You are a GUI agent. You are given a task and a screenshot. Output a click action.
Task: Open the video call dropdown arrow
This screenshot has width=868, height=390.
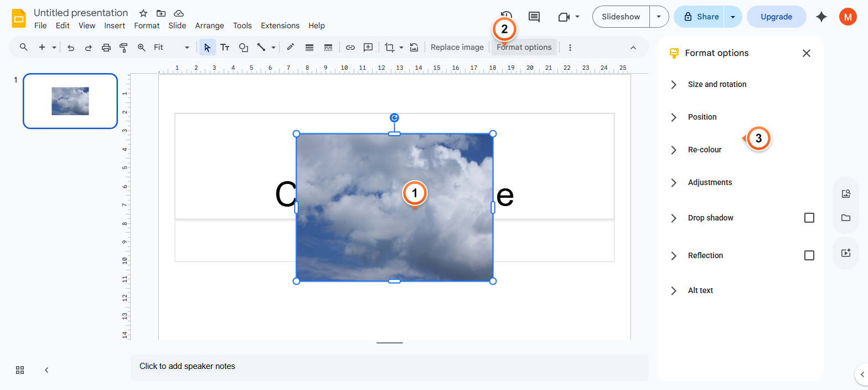pos(577,17)
